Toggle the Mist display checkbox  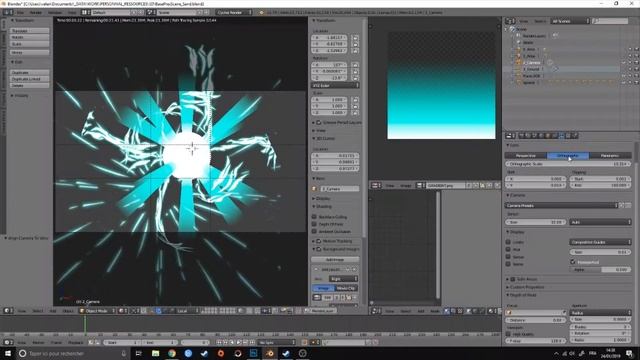[509, 249]
